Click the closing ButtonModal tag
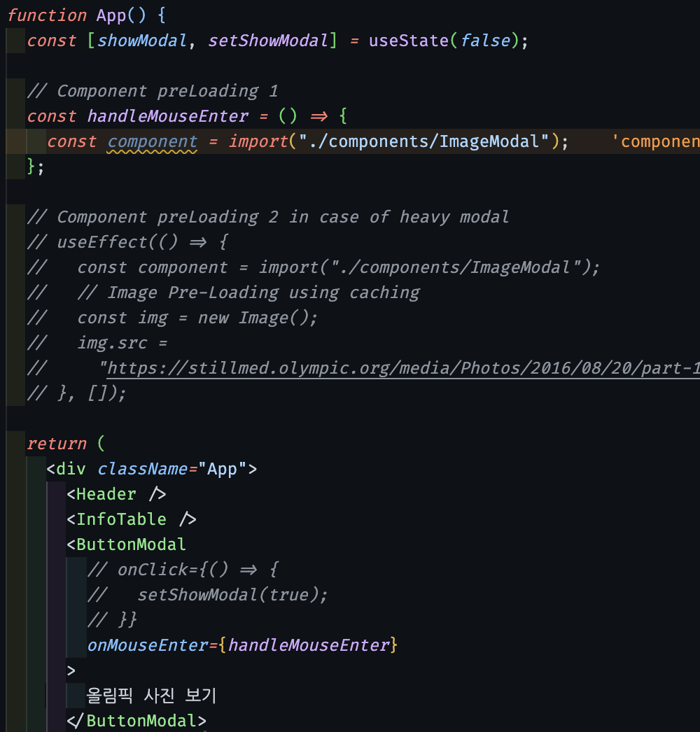Screen dimensions: 700x732 136,721
